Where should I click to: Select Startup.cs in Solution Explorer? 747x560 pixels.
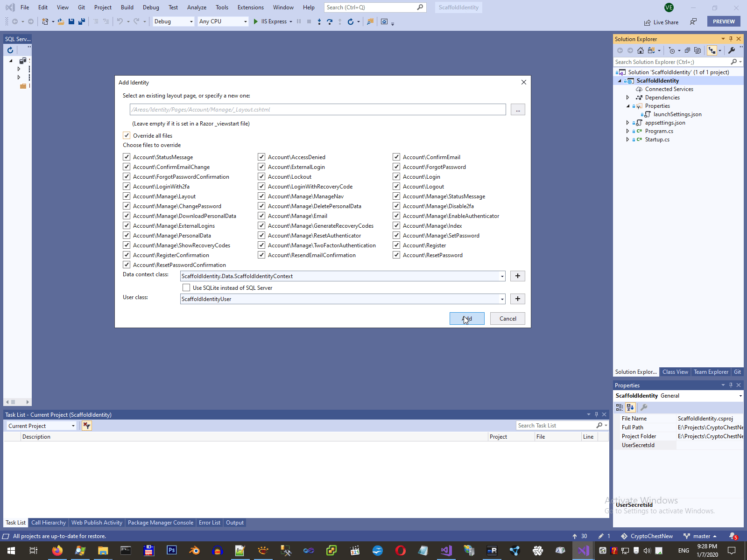pyautogui.click(x=657, y=140)
